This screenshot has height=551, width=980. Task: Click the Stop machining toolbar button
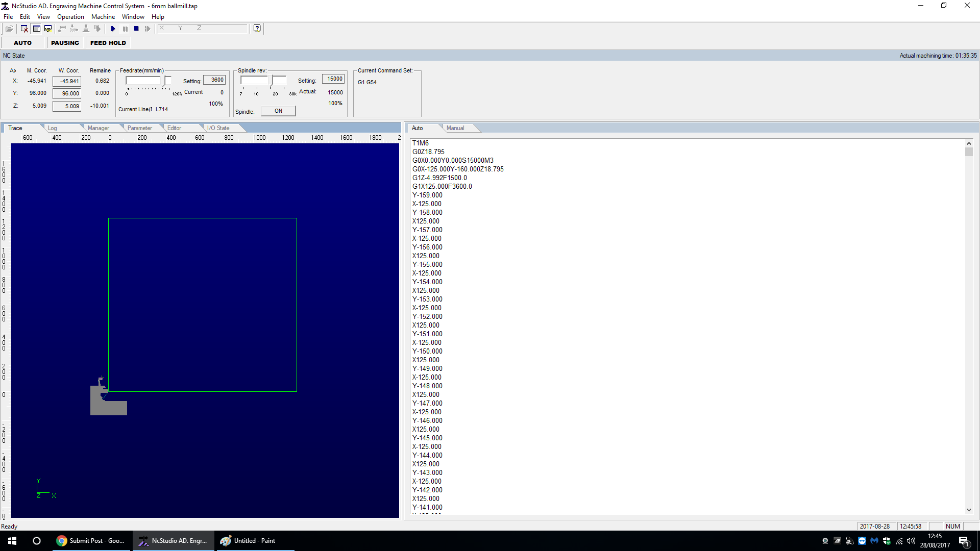[136, 29]
